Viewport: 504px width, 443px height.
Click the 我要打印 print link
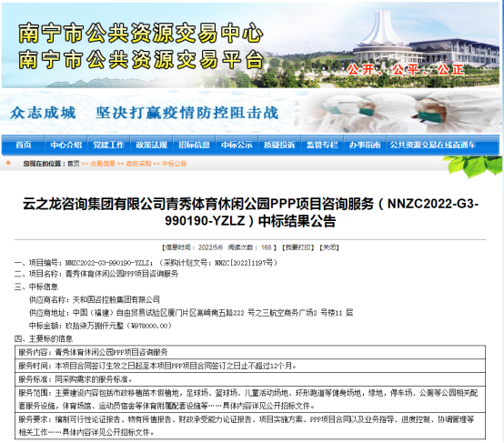click(x=298, y=247)
